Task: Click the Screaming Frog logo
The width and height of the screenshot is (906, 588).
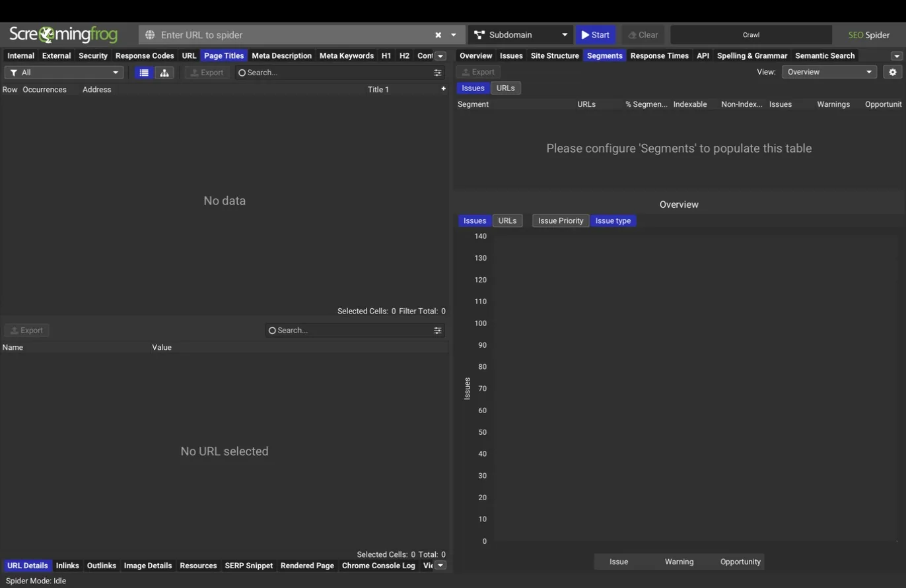Action: [x=63, y=34]
